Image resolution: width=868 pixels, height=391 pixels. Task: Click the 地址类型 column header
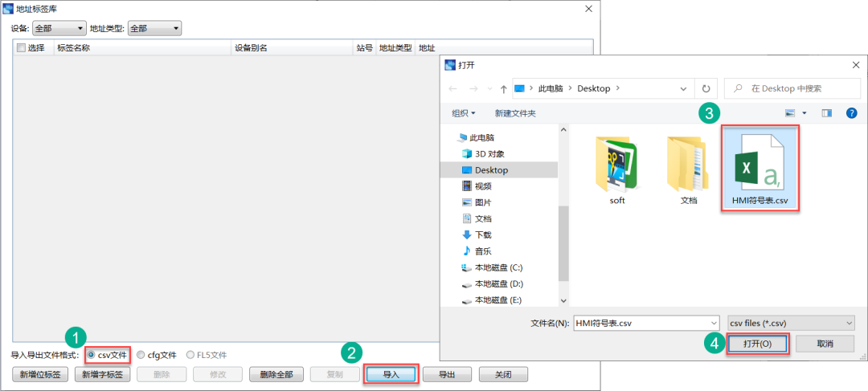pos(395,47)
